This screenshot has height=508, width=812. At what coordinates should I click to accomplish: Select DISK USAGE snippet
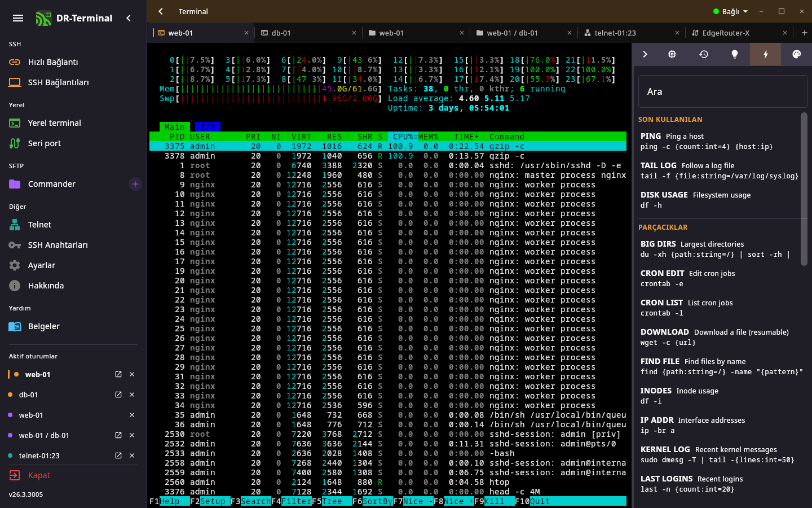[719, 200]
